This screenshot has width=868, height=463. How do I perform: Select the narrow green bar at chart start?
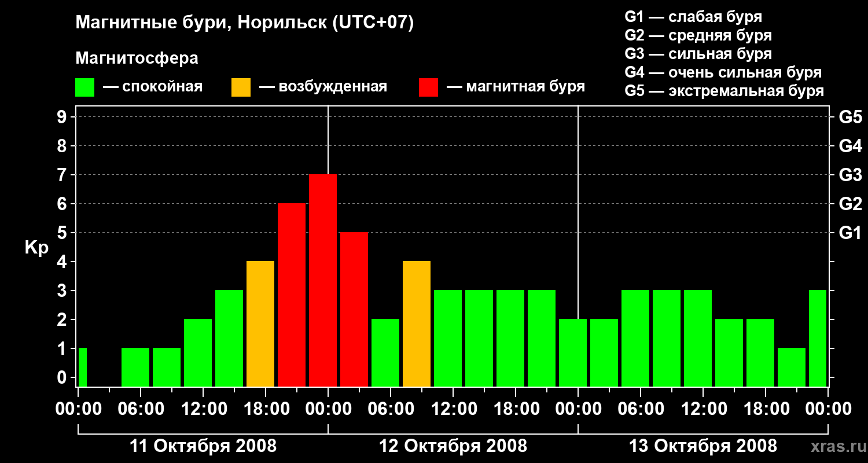[x=83, y=367]
